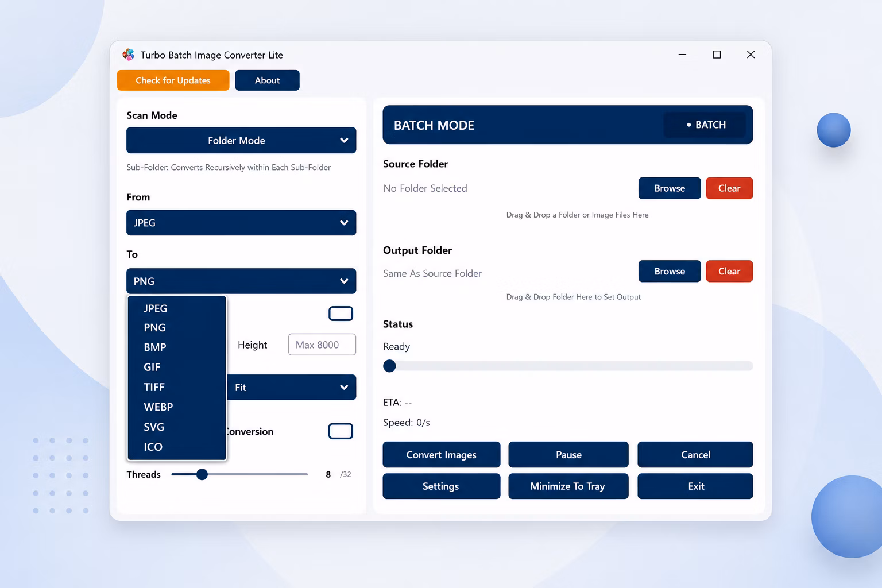The height and width of the screenshot is (588, 882).
Task: Close the Turbo Batch Image Converter window
Action: click(751, 55)
